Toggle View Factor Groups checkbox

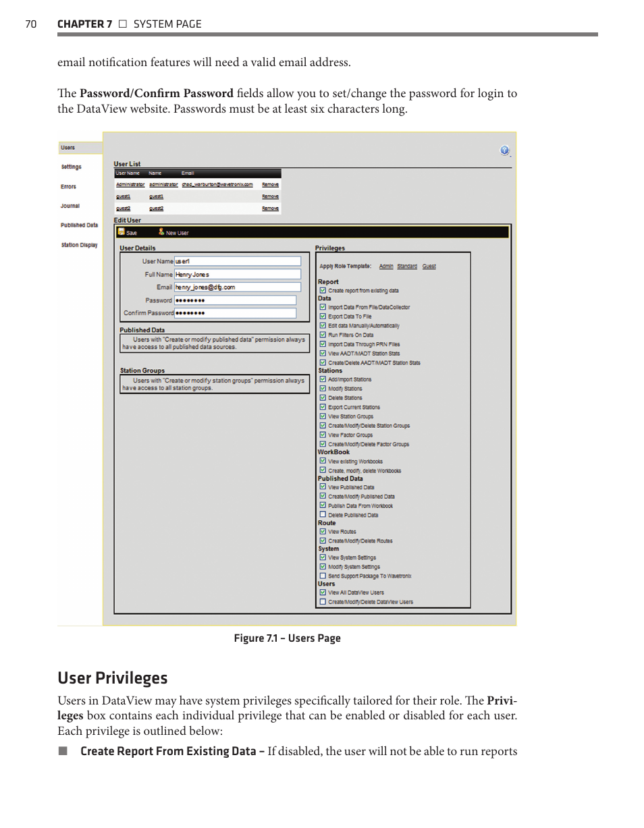click(323, 435)
